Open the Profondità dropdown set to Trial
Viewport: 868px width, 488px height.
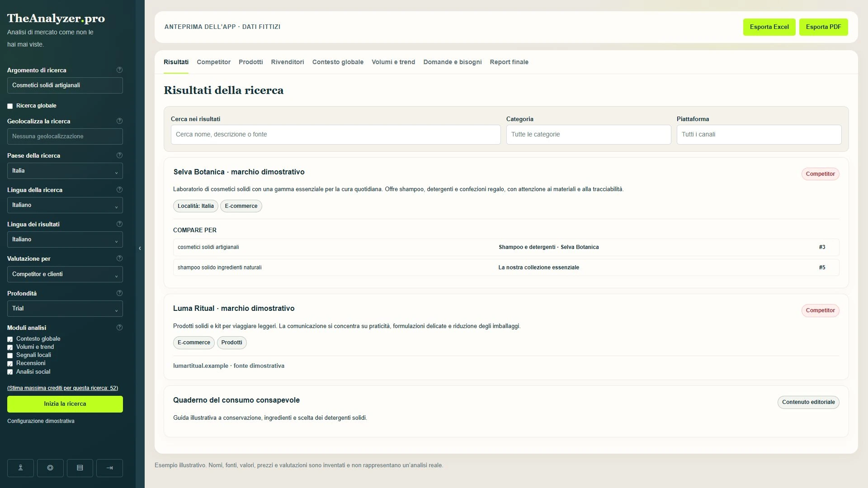click(65, 309)
